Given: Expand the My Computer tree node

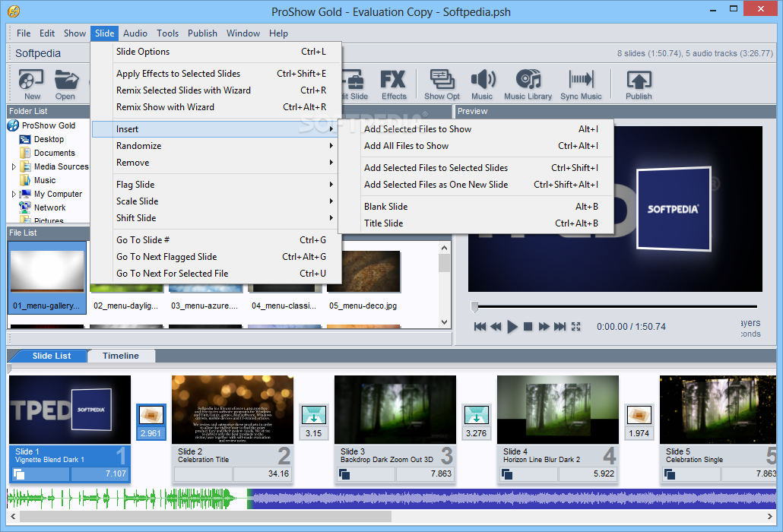Looking at the screenshot, I should pyautogui.click(x=14, y=194).
